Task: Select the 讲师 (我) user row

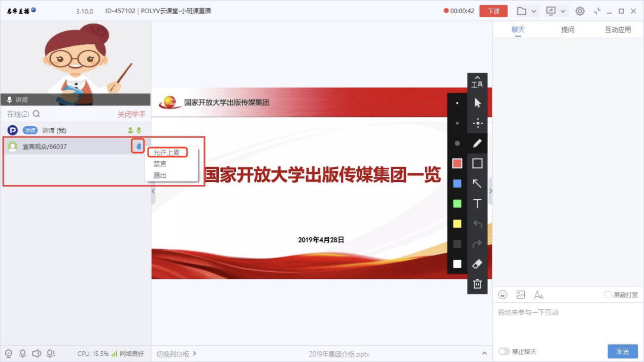Action: coord(76,130)
